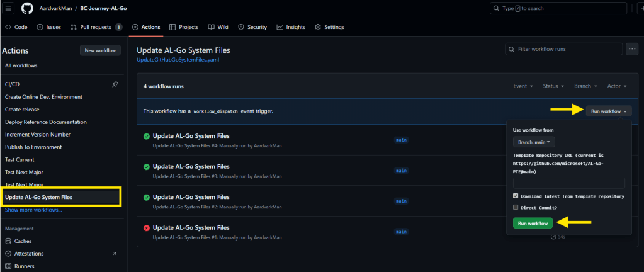
Task: Open the three-dots workflow options menu
Action: (633, 49)
